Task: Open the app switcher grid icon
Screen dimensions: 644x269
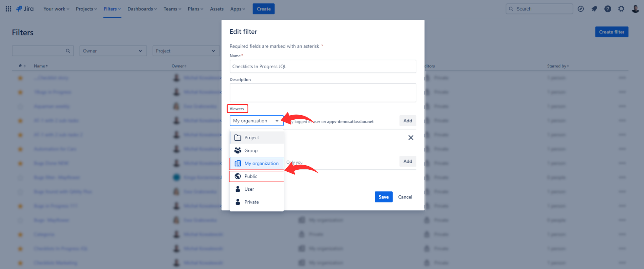Action: tap(9, 9)
